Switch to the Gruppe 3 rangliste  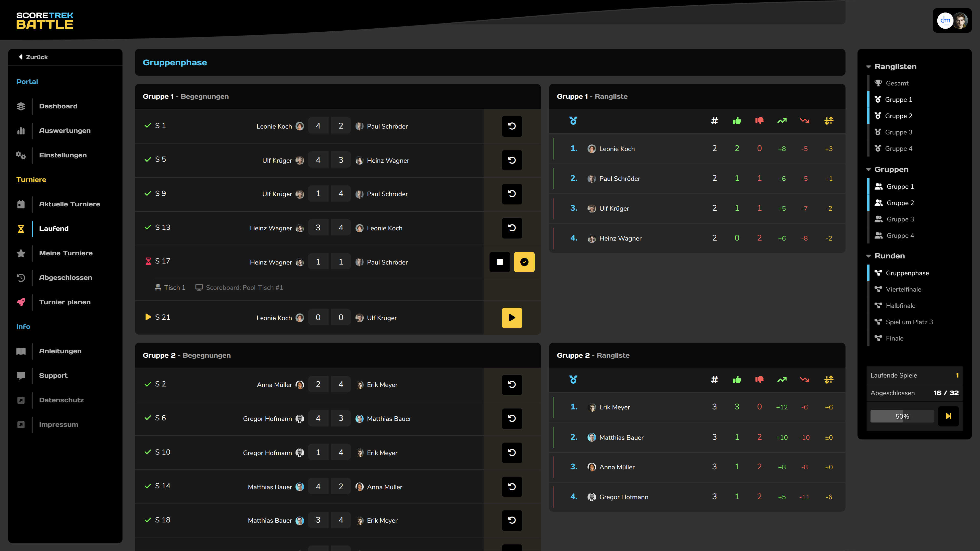(899, 132)
